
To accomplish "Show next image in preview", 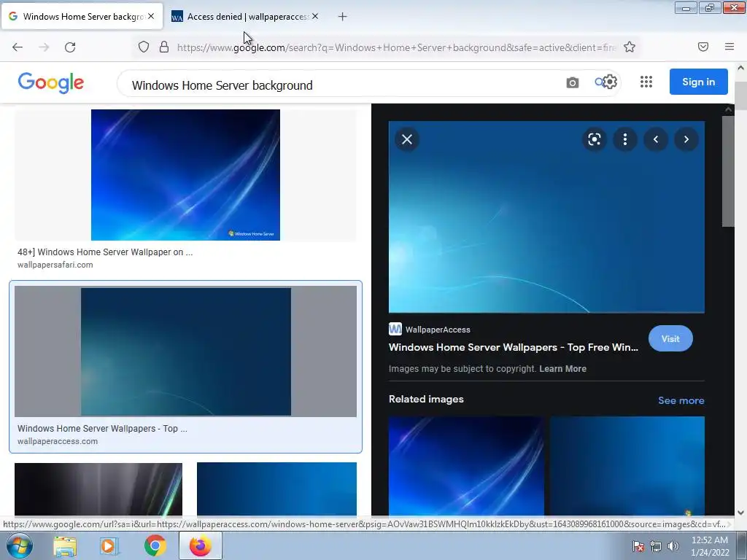I will coord(686,139).
